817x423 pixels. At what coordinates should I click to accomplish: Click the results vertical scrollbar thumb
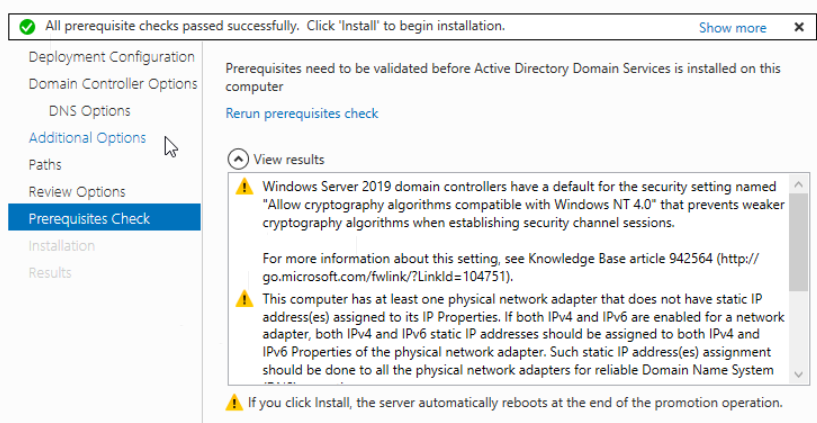pyautogui.click(x=798, y=240)
